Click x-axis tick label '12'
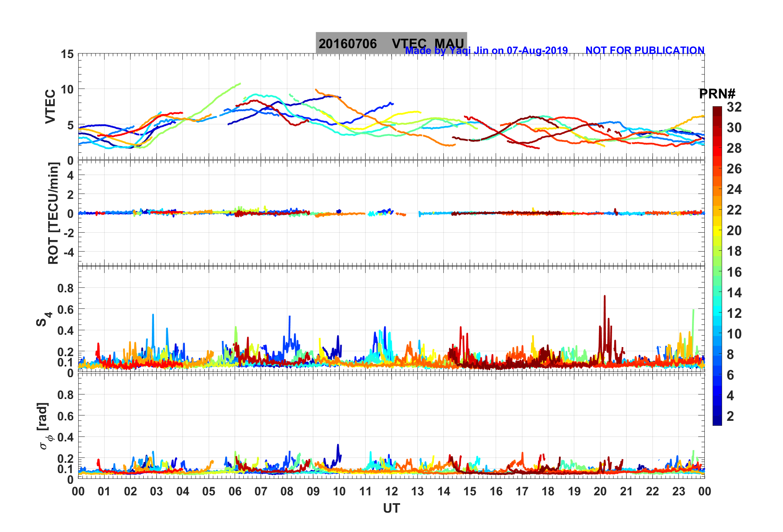This screenshot has height=532, width=783. [x=391, y=491]
